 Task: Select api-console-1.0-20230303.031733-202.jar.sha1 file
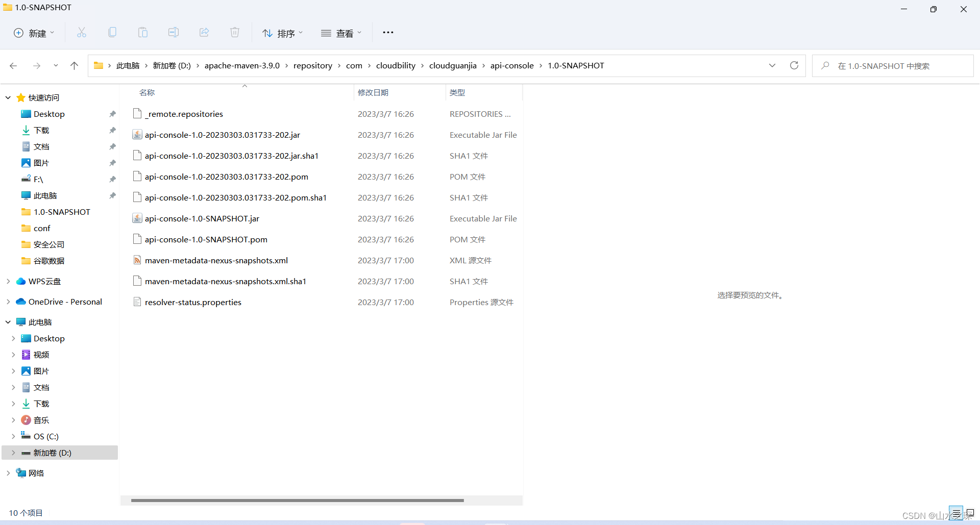tap(231, 156)
